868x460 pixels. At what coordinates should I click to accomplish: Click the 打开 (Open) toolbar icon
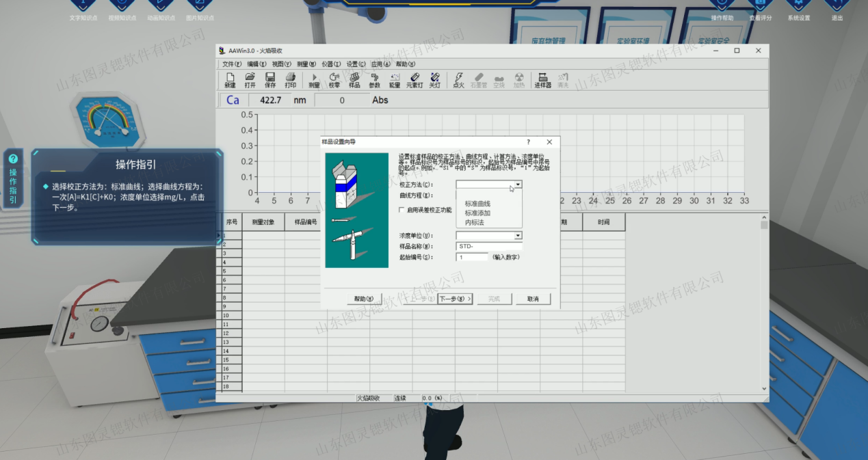pyautogui.click(x=250, y=80)
